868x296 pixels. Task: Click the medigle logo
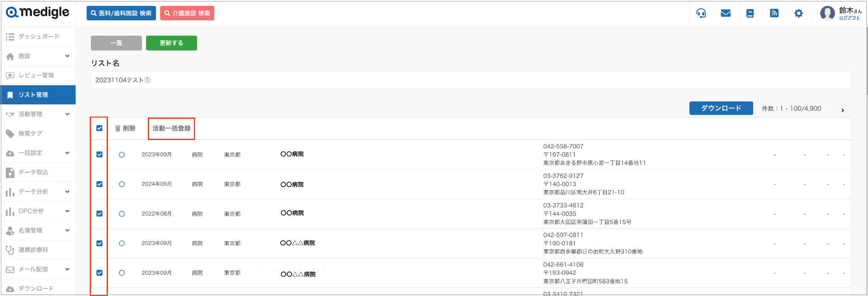tap(38, 13)
